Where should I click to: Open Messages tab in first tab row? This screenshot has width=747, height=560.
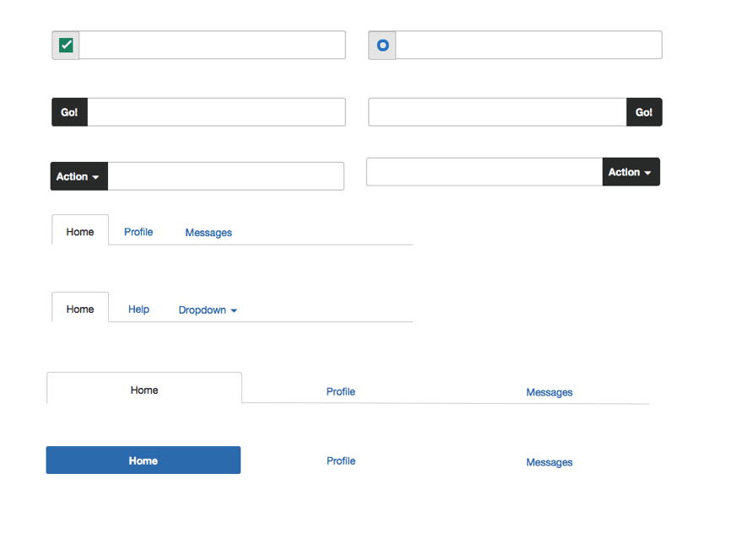coord(208,233)
